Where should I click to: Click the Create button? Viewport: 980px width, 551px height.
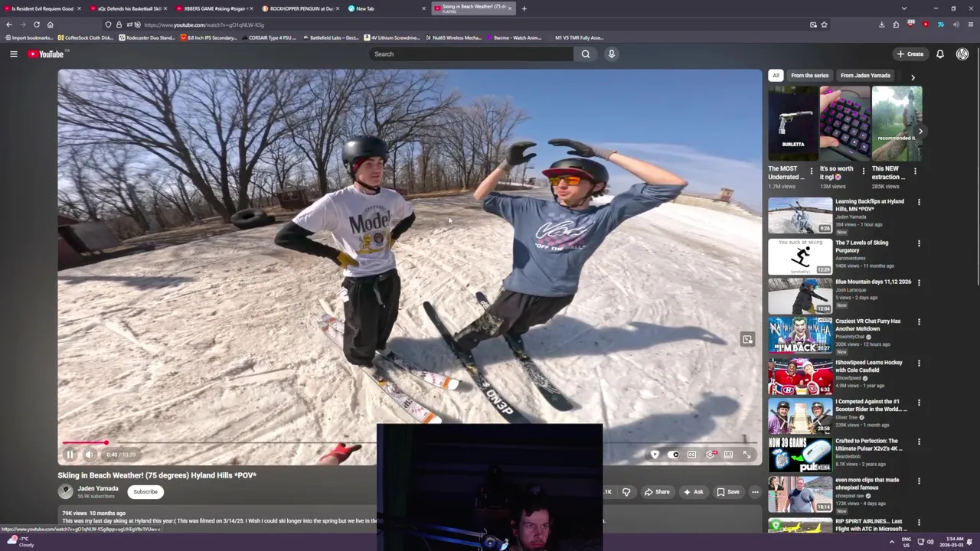pyautogui.click(x=910, y=54)
